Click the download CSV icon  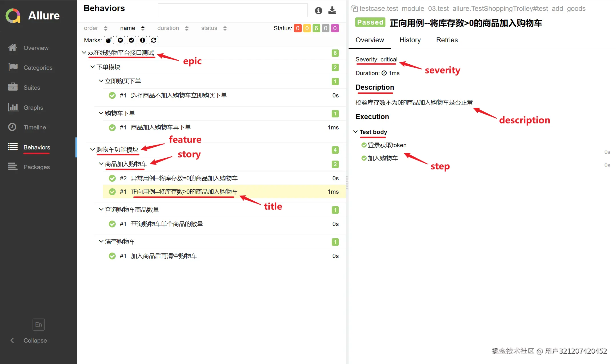pos(332,11)
